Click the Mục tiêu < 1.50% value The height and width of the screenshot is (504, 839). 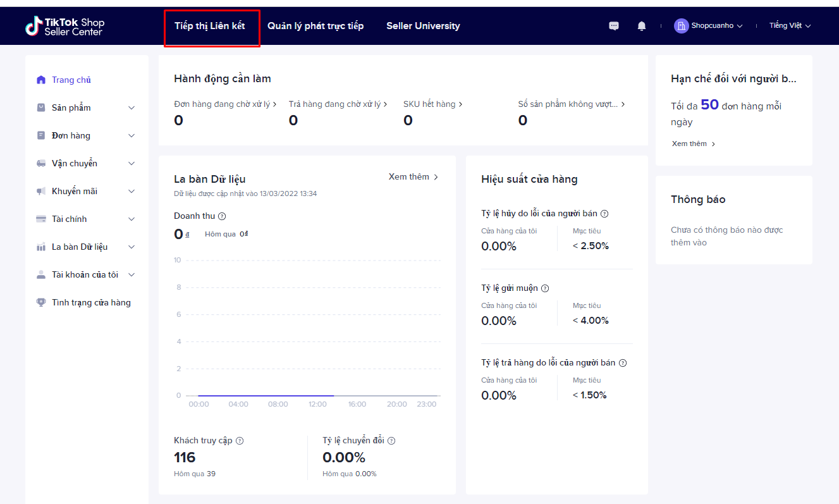589,395
